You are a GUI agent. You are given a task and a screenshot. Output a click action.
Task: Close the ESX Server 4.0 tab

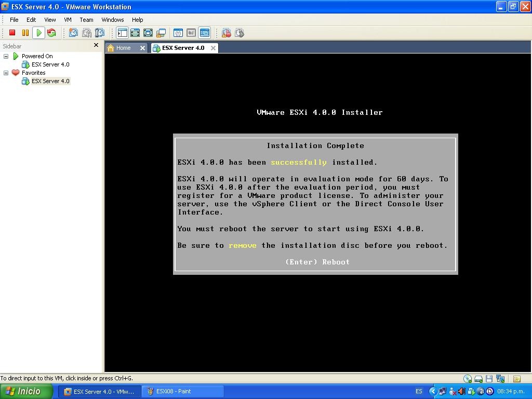coord(213,48)
